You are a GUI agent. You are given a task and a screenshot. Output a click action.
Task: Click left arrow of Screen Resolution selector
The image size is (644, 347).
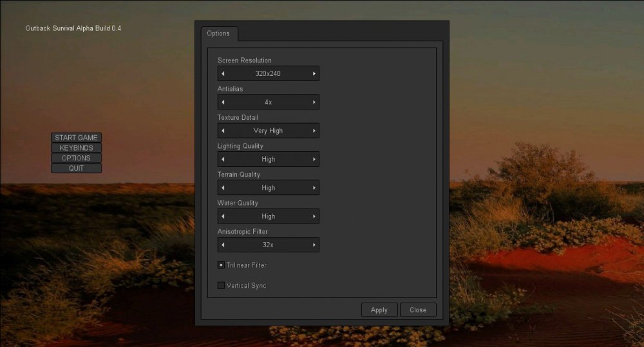[223, 74]
